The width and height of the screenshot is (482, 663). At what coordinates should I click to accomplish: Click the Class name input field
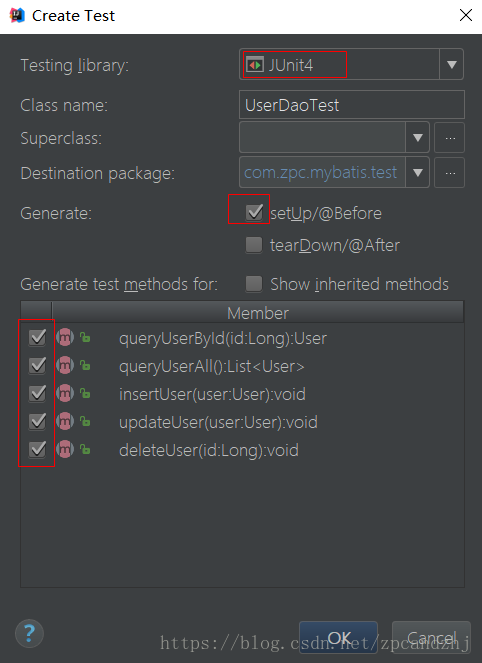(352, 104)
